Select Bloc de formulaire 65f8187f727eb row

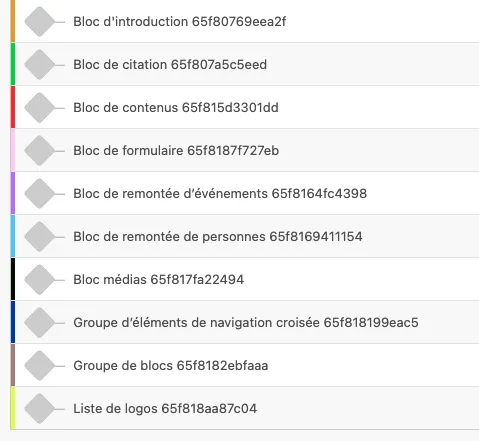(247, 150)
